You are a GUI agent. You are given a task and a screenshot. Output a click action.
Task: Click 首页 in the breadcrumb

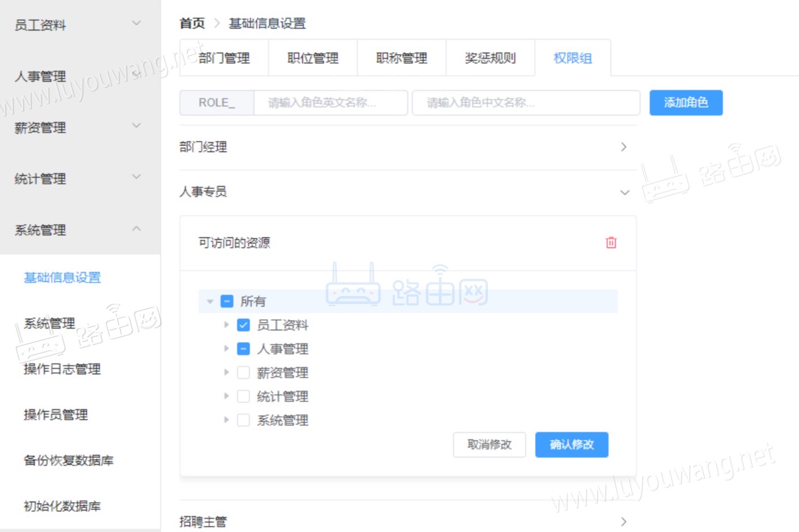tap(191, 23)
